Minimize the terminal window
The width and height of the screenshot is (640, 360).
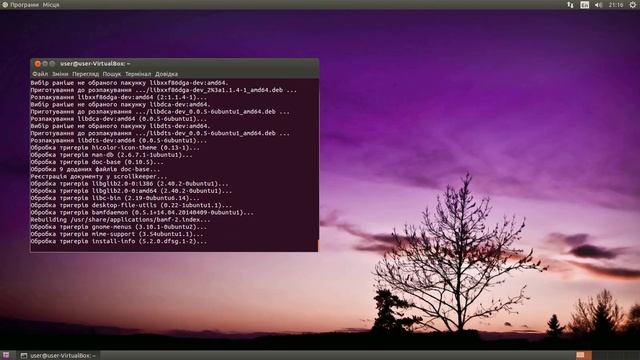click(45, 64)
